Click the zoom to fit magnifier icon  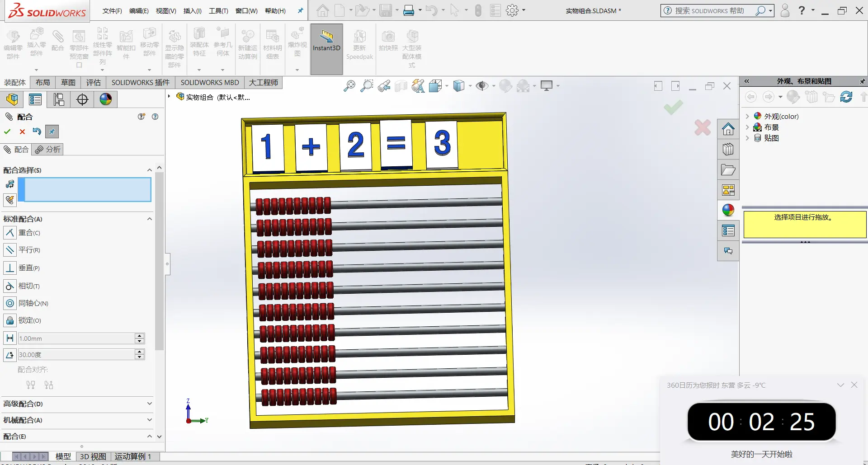(x=349, y=86)
